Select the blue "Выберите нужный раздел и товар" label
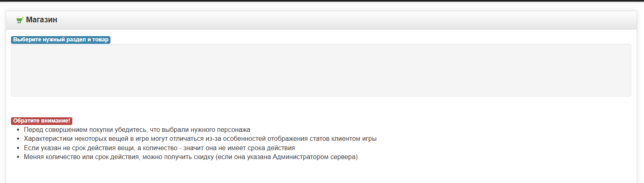The image size is (644, 183). point(61,40)
